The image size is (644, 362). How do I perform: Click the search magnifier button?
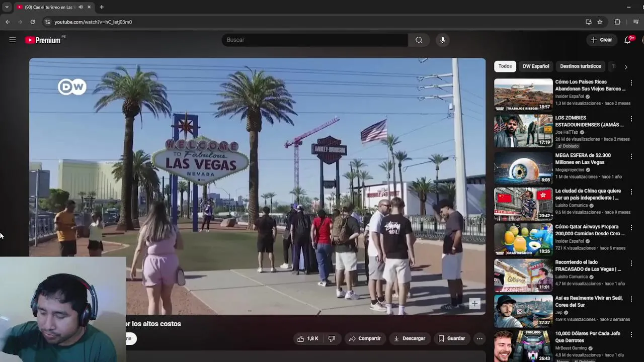pos(419,40)
